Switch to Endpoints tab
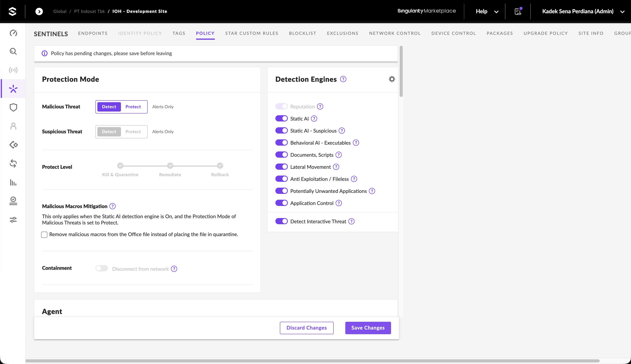Image resolution: width=631 pixels, height=364 pixels. click(x=93, y=33)
